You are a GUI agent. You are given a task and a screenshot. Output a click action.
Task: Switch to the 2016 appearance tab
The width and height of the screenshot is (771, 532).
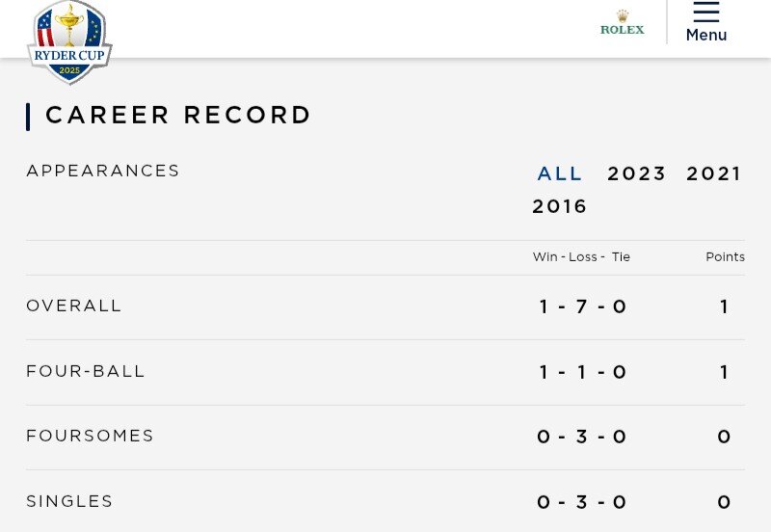560,206
